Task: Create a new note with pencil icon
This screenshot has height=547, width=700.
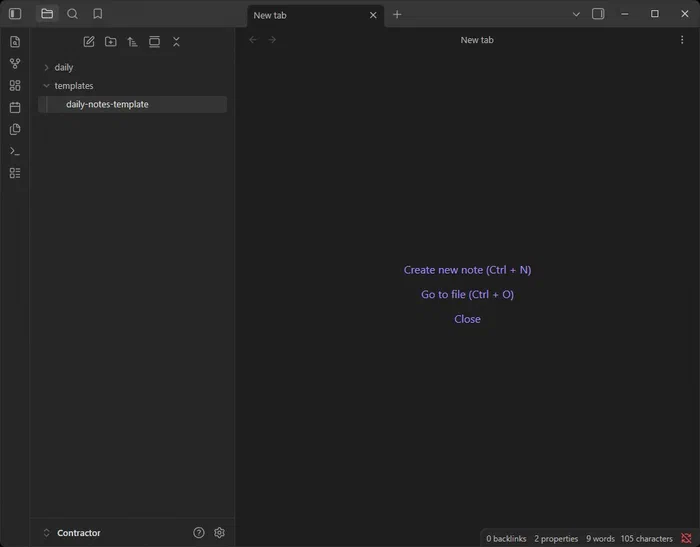Action: (x=89, y=42)
